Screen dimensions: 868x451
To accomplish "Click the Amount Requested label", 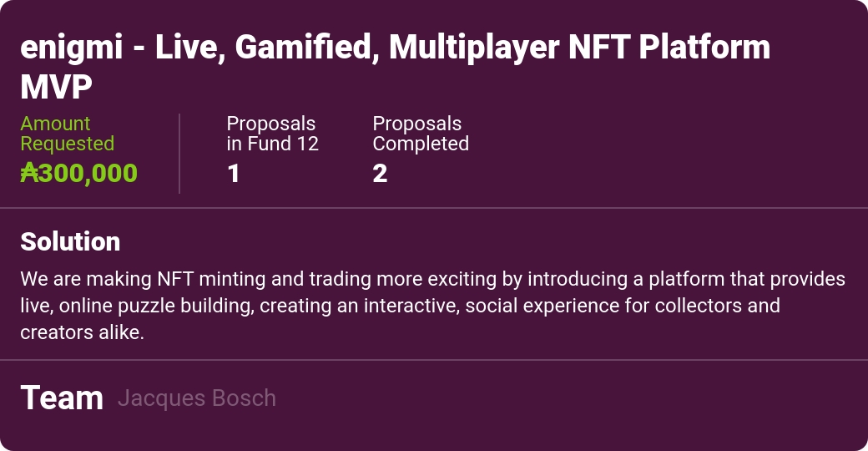I will (67, 134).
